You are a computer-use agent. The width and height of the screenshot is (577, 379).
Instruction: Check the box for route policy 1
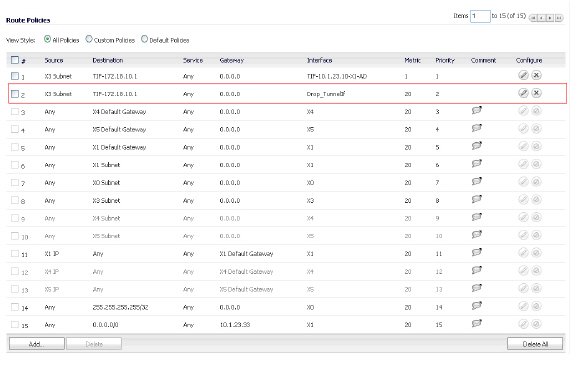pos(15,76)
